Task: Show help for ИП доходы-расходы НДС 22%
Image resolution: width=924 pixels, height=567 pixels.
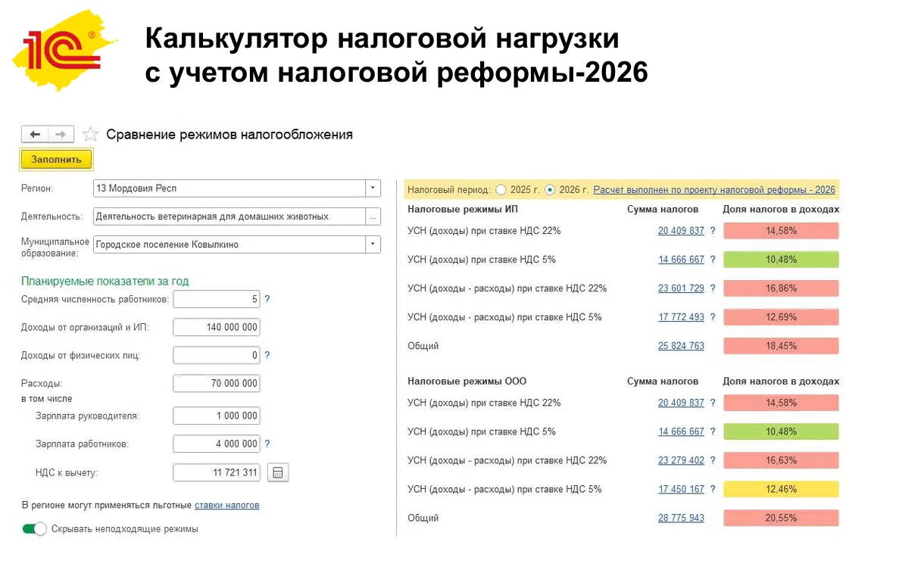Action: pos(712,288)
